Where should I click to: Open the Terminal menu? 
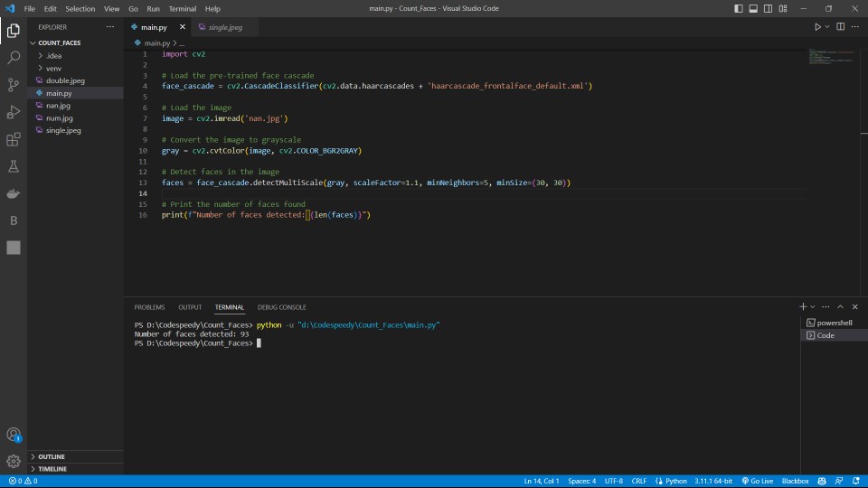pyautogui.click(x=182, y=9)
